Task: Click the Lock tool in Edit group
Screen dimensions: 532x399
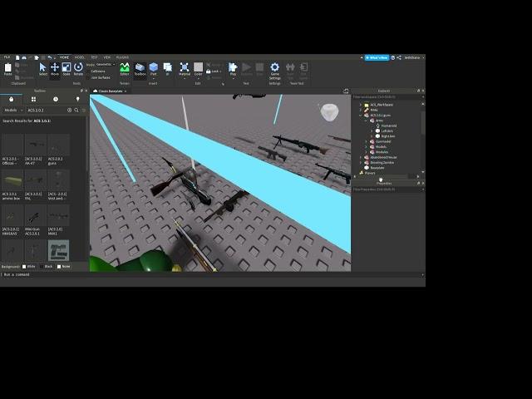Action: [214, 71]
